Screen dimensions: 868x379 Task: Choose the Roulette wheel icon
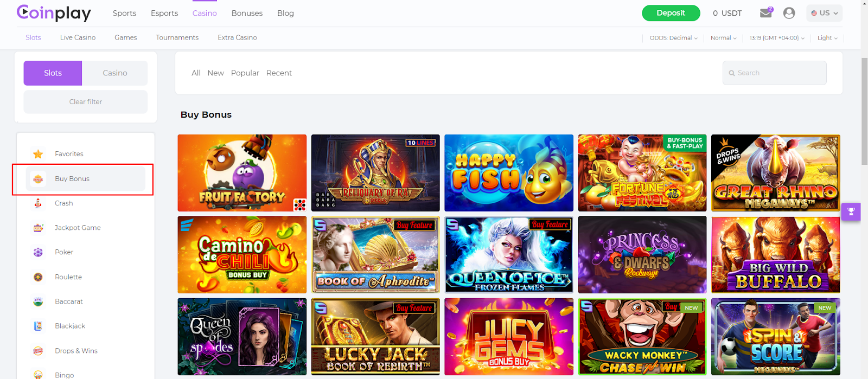point(38,277)
